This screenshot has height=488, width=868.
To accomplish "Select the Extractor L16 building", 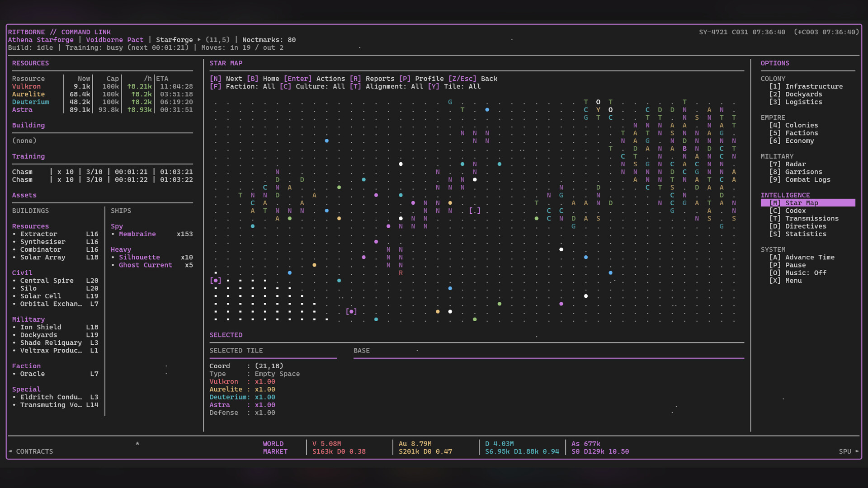I will pyautogui.click(x=55, y=234).
